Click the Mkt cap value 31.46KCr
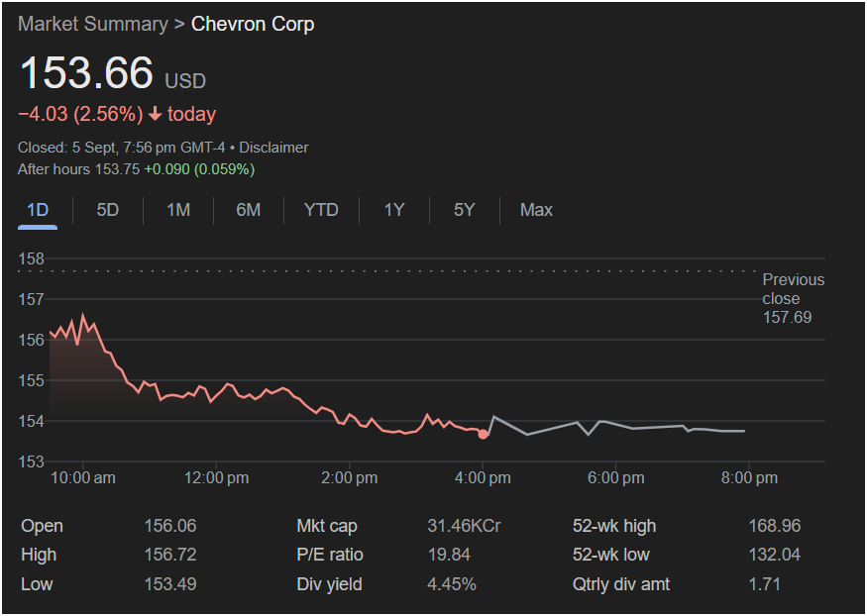The image size is (867, 616). [464, 526]
